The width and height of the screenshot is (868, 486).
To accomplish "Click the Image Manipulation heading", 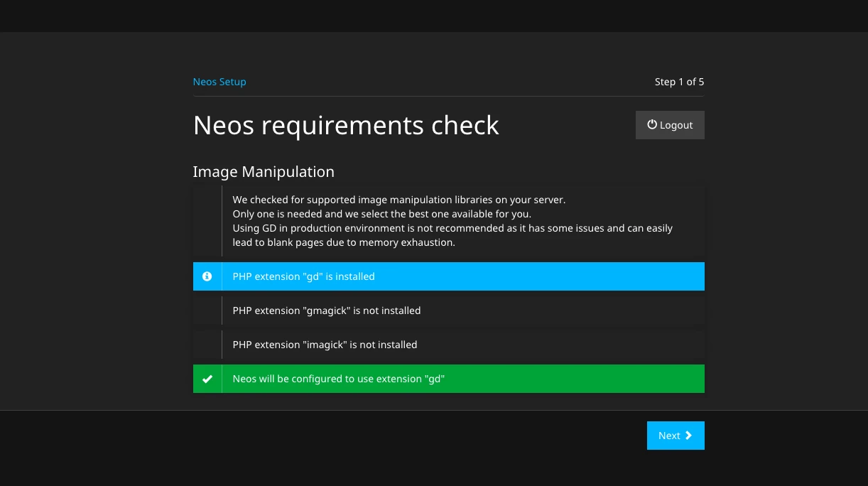I will [x=264, y=172].
